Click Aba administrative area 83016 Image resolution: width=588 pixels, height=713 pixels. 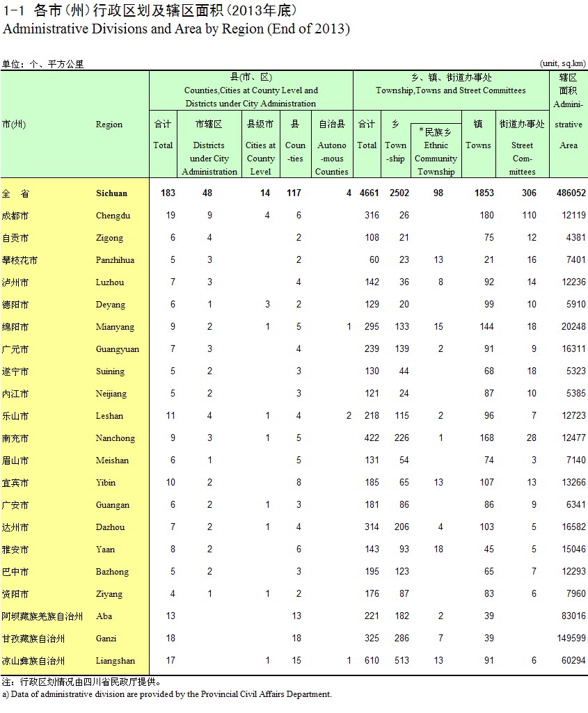tap(573, 616)
